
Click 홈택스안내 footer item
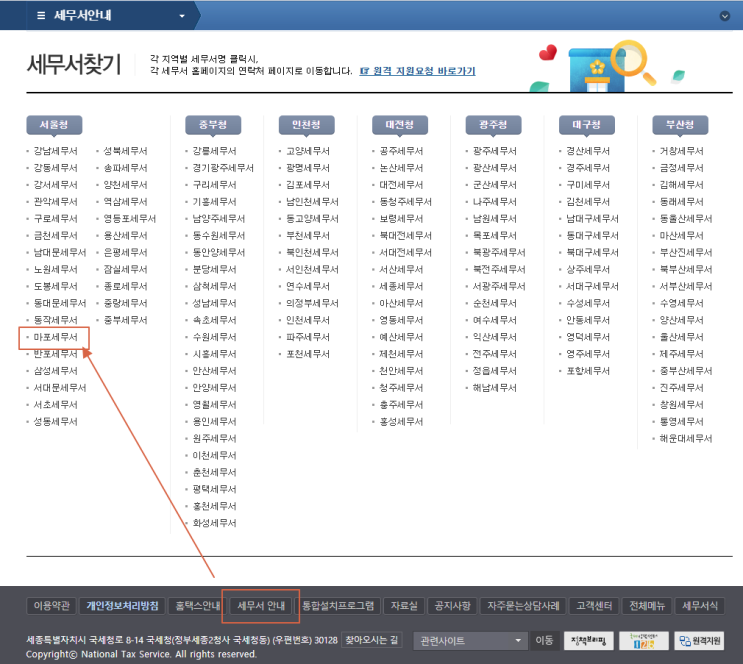coord(198,606)
